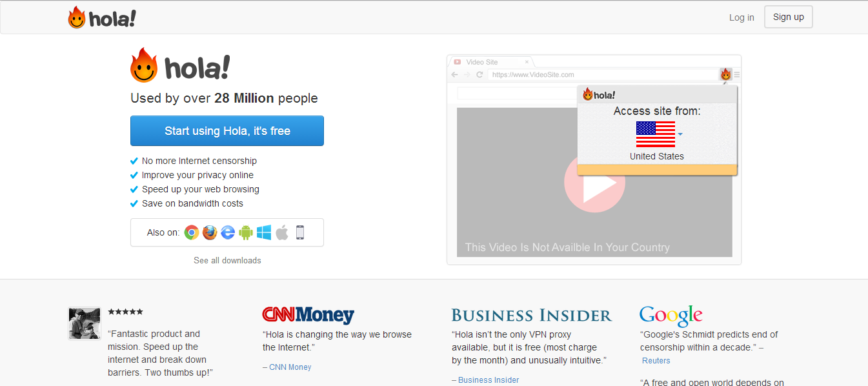Click 'This Video Is Not Availble' caption
The image size is (868, 386).
(567, 247)
